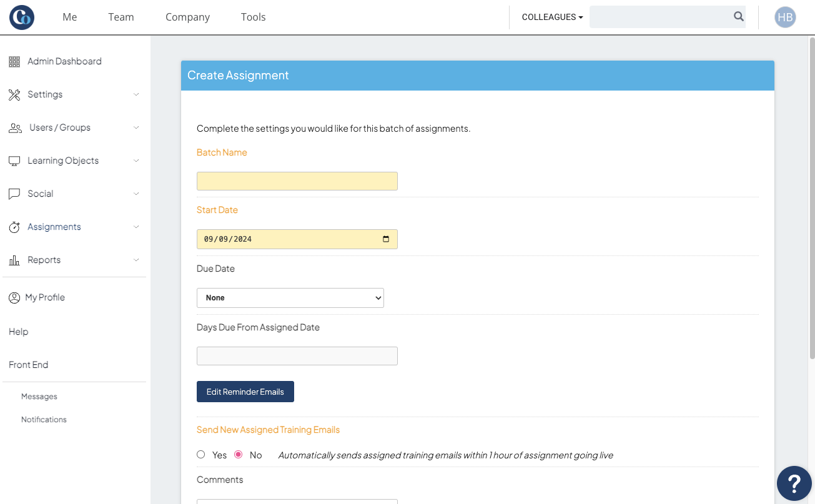The width and height of the screenshot is (815, 504).
Task: Click the search magnifier icon
Action: point(739,17)
